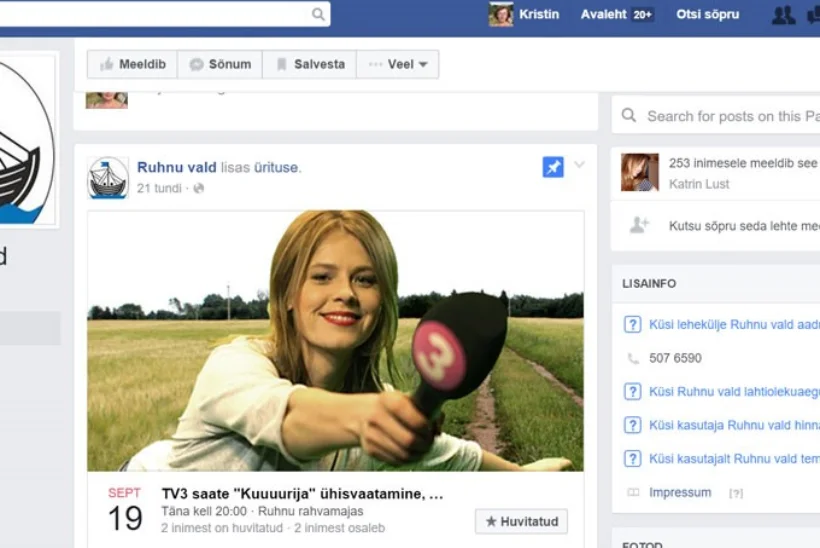Open Kristin's profile name link

pos(539,14)
